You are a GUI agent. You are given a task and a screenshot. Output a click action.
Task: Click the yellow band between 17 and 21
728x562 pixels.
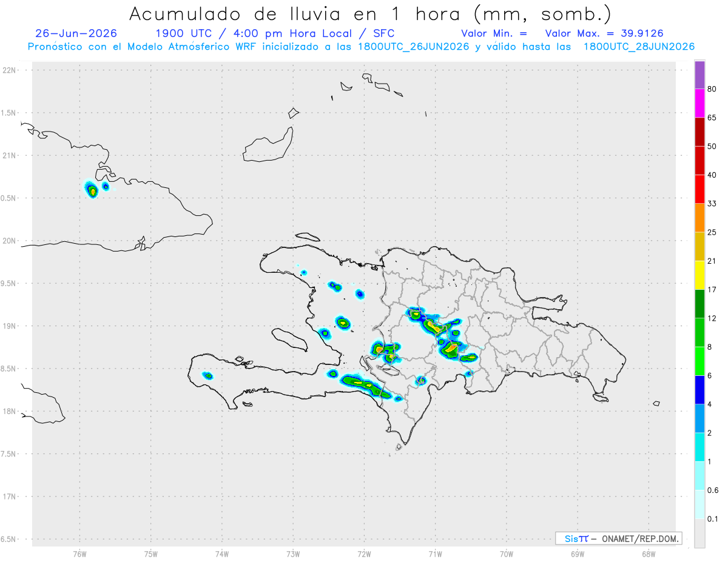pos(699,275)
